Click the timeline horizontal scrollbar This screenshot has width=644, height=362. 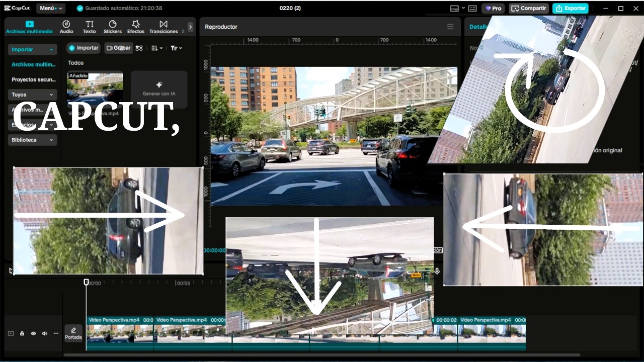(x=322, y=355)
